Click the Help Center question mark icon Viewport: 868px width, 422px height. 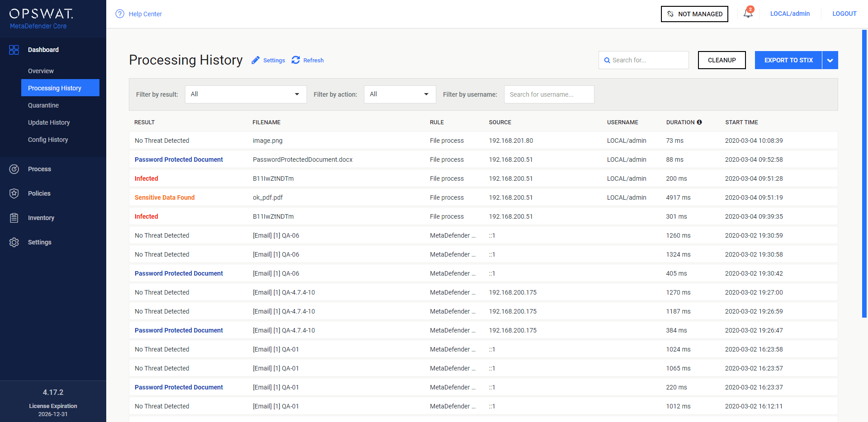[120, 14]
